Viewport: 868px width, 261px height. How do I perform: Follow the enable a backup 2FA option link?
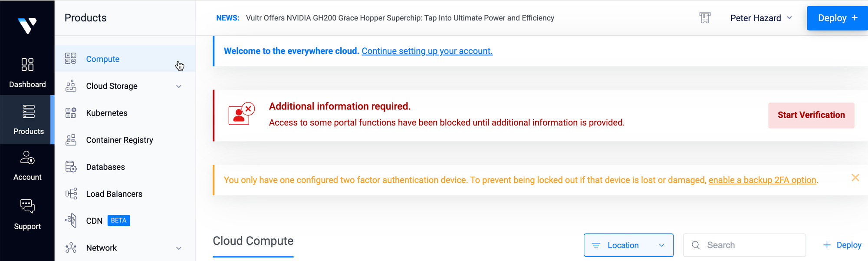click(762, 180)
